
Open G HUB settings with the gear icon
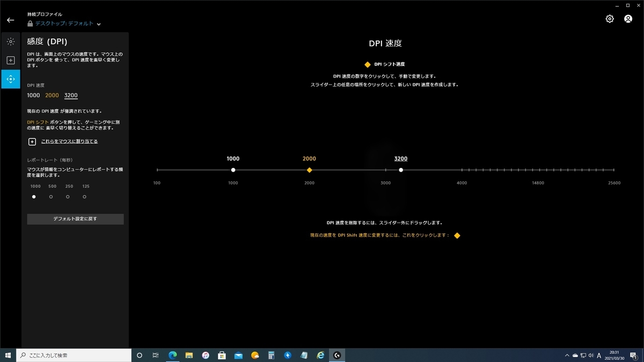point(609,18)
